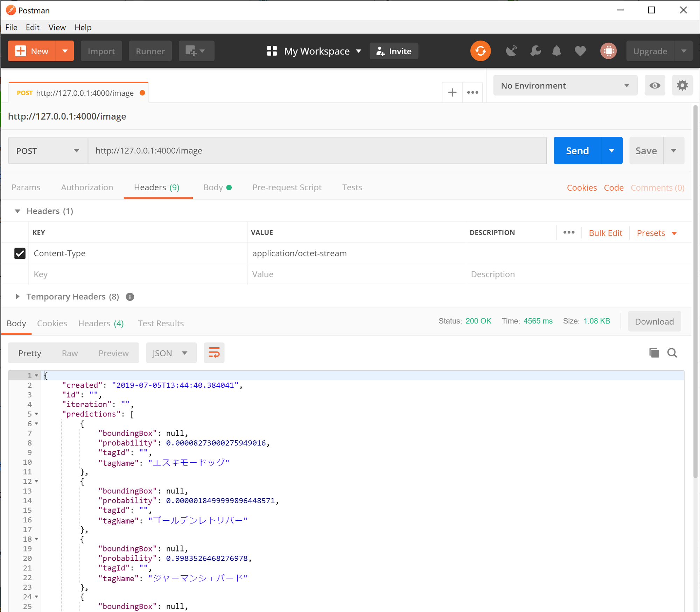The height and width of the screenshot is (612, 700).
Task: Open the notifications bell
Action: pyautogui.click(x=556, y=51)
